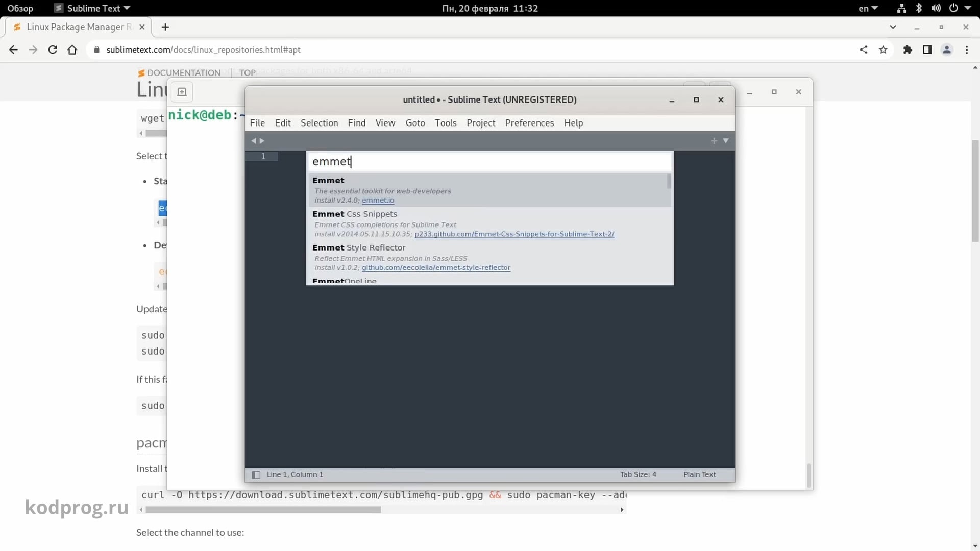Image resolution: width=980 pixels, height=551 pixels.
Task: Open the browser three-dot menu
Action: pos(967,49)
